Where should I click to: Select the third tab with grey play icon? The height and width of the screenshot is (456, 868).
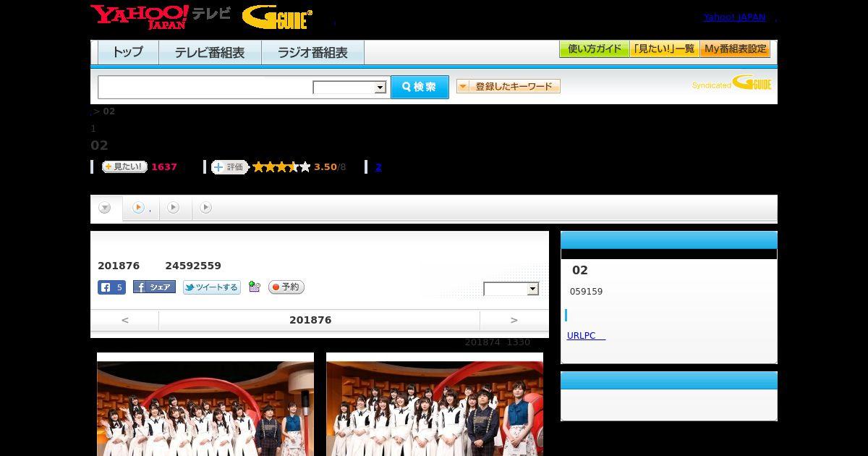pos(174,208)
